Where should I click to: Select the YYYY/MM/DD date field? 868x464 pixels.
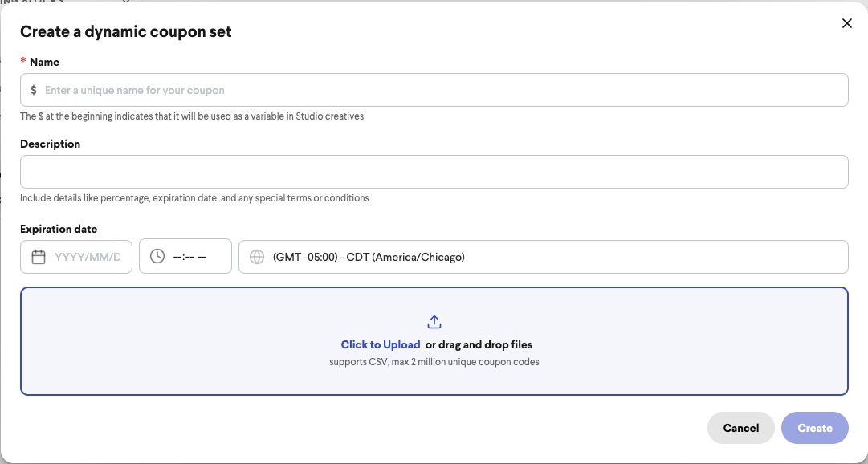76,257
